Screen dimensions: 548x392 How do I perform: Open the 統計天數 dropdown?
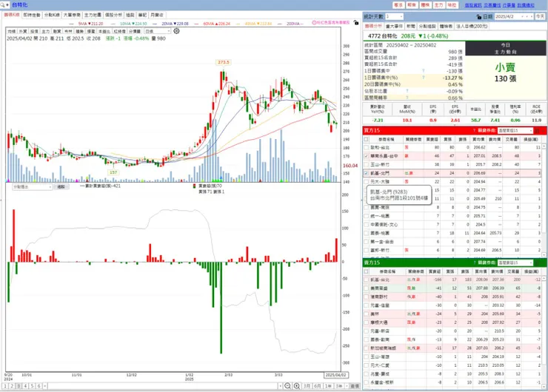pos(394,16)
